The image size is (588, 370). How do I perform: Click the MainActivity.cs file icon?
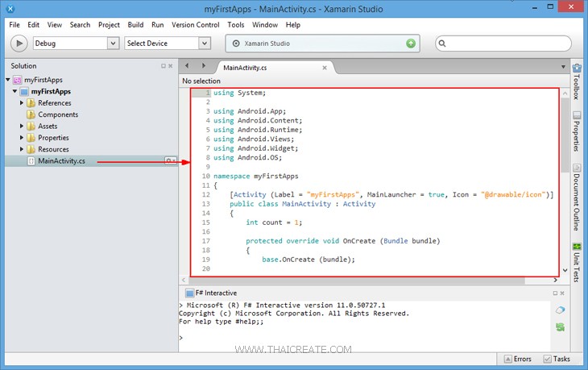coord(31,161)
